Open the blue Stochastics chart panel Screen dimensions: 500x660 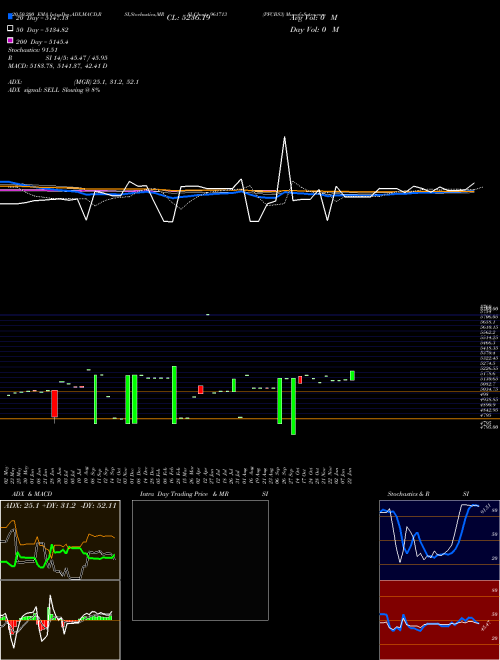click(x=439, y=540)
